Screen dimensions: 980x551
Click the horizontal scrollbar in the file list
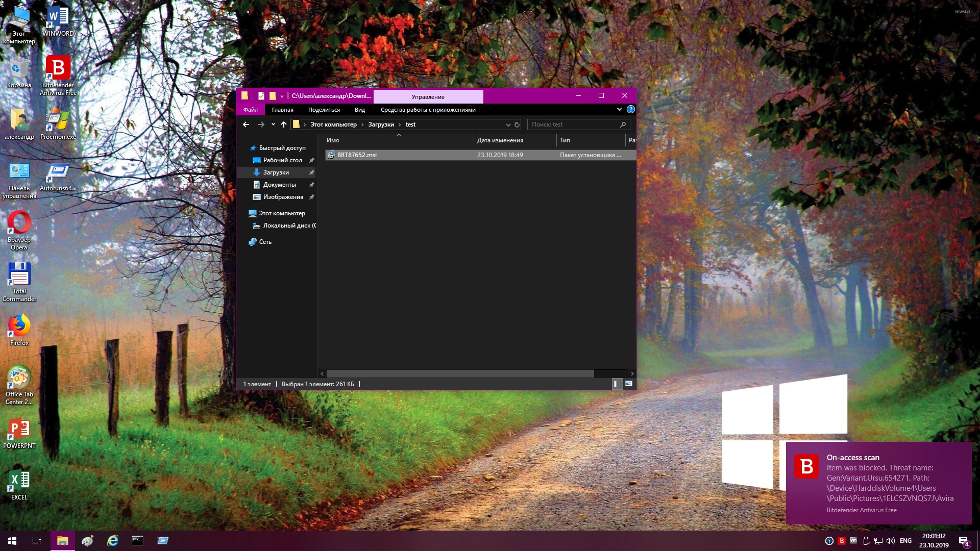pos(460,373)
